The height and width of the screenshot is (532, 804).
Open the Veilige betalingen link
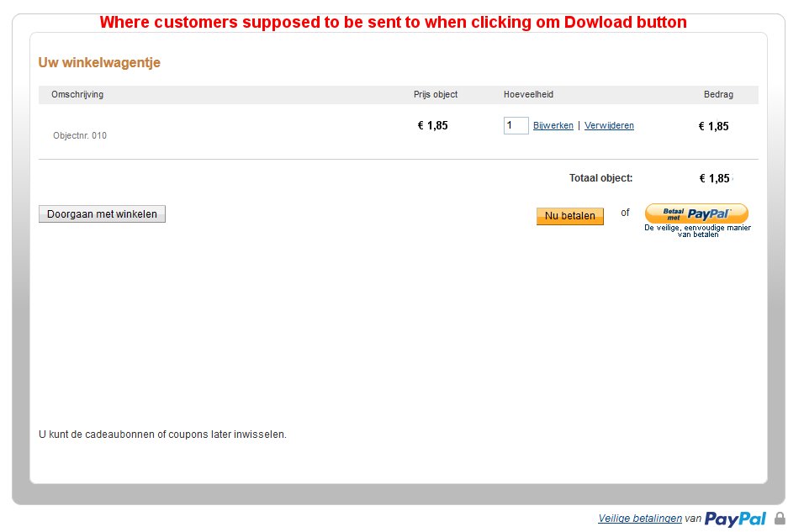tap(640, 519)
